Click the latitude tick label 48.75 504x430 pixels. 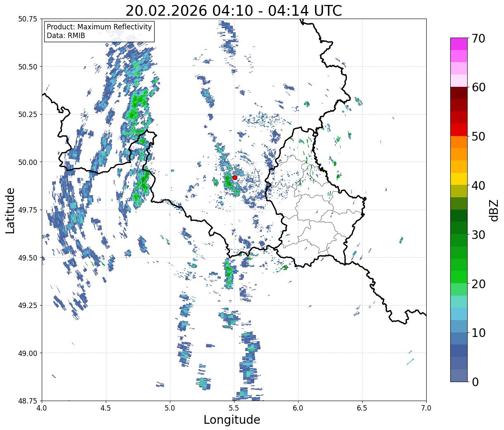click(28, 401)
